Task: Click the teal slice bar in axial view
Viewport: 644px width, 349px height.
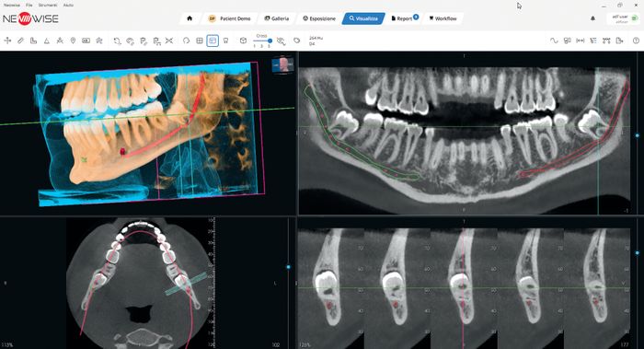Action: pos(186,284)
